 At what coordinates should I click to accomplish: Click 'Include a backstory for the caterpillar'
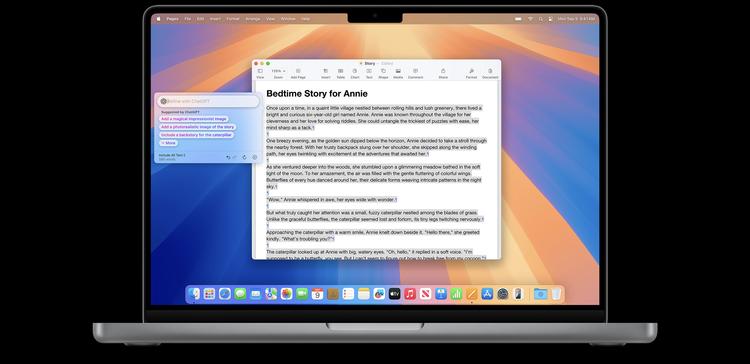[197, 135]
